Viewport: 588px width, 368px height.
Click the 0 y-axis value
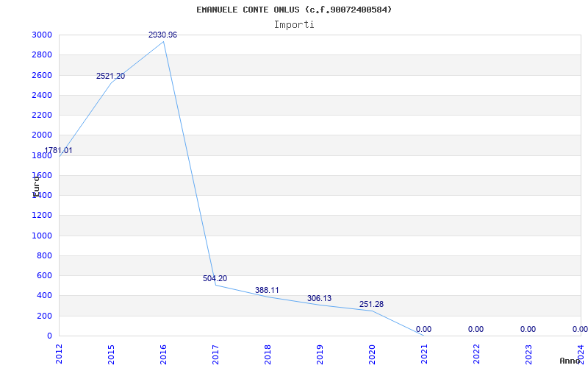(x=49, y=336)
